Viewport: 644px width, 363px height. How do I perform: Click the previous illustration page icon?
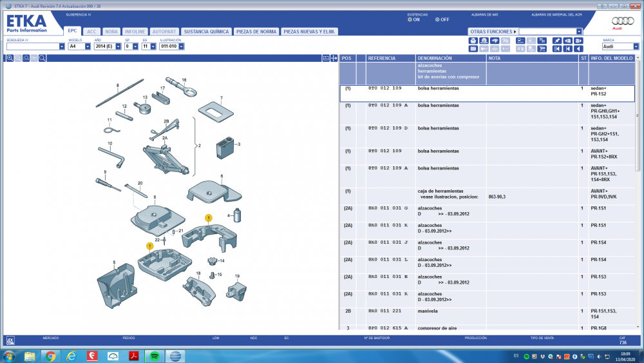(567, 41)
